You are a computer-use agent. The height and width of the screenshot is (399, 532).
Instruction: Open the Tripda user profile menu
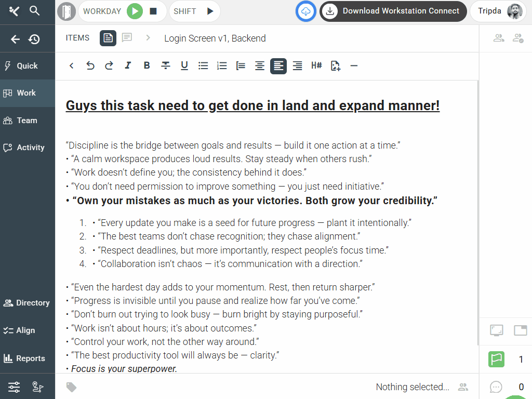pos(500,11)
